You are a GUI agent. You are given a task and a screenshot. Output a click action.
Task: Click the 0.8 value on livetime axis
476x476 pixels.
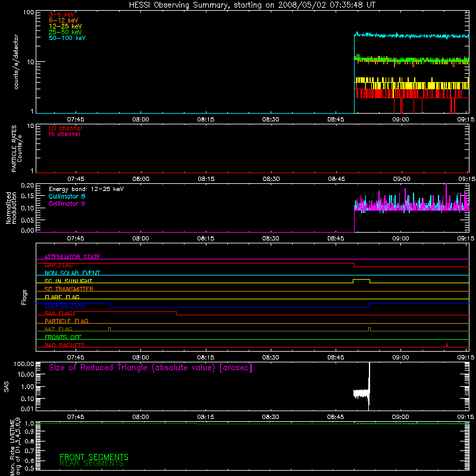click(x=29, y=441)
